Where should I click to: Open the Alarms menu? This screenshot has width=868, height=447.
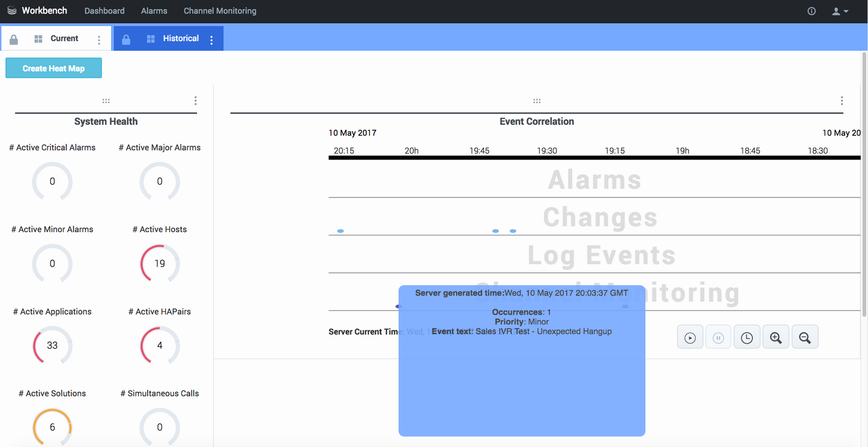click(154, 11)
